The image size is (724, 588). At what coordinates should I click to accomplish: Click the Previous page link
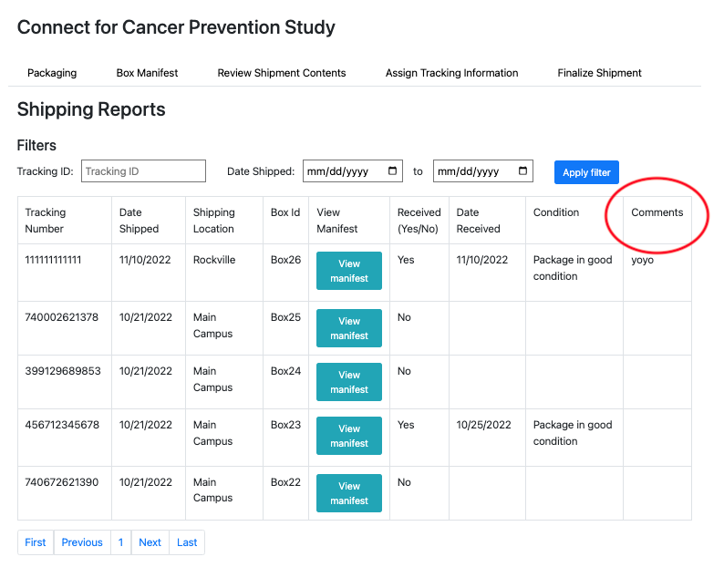[x=82, y=542]
